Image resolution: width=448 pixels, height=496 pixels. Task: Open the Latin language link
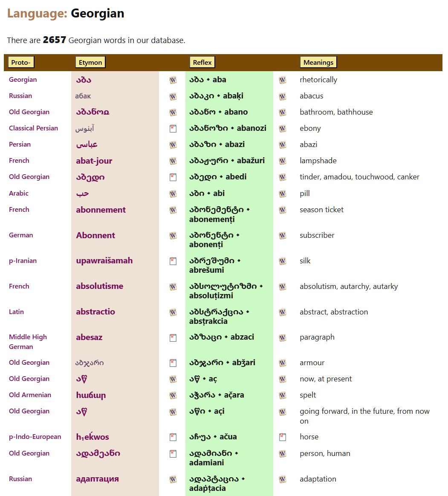pos(16,311)
